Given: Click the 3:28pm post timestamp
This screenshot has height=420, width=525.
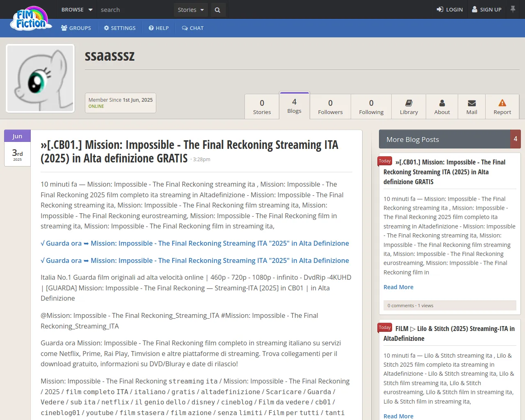Looking at the screenshot, I should click(x=201, y=160).
